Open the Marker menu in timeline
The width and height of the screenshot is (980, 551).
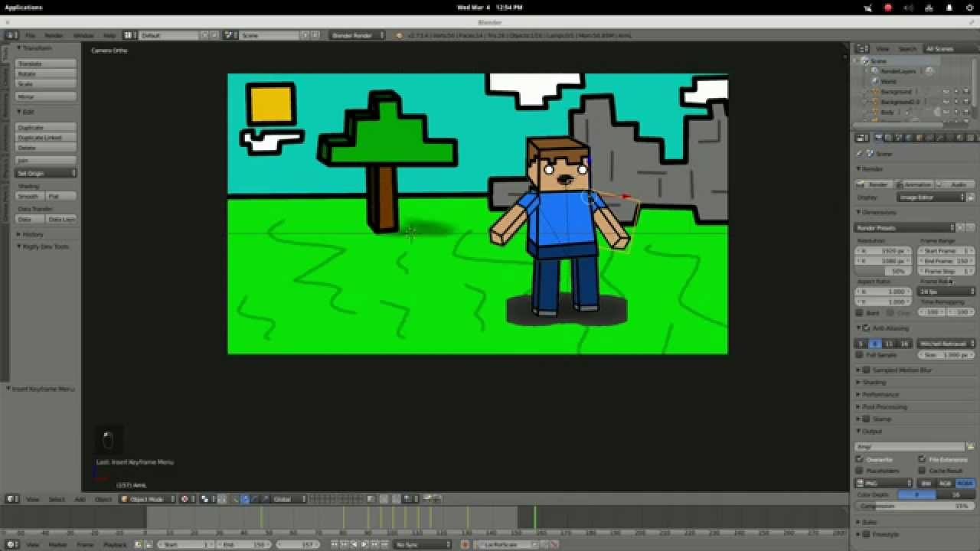coord(58,544)
